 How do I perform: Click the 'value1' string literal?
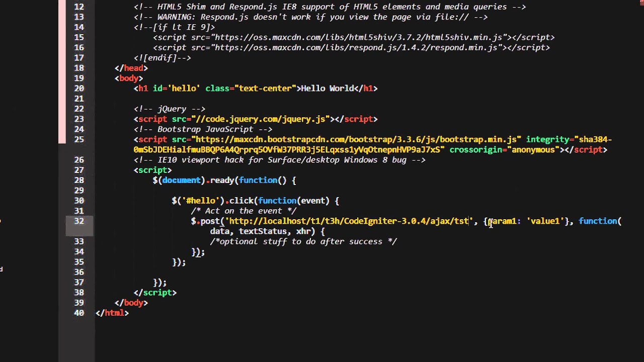point(546,221)
